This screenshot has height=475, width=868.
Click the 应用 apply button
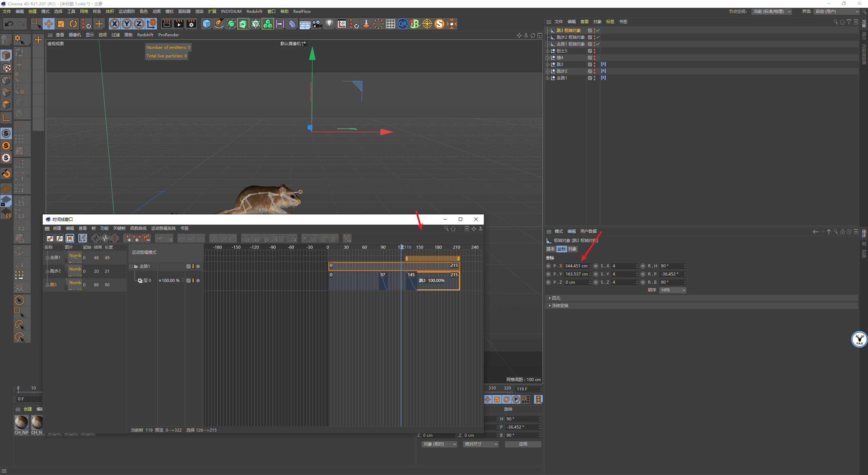tap(523, 444)
